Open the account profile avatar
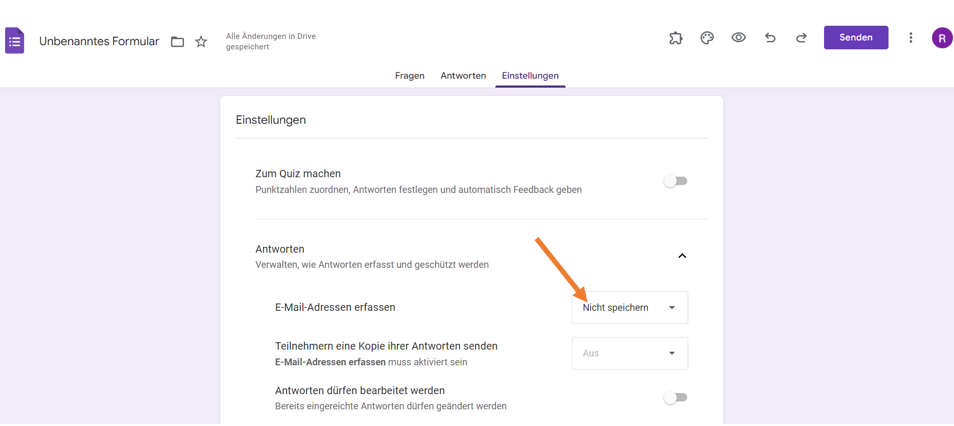 942,38
